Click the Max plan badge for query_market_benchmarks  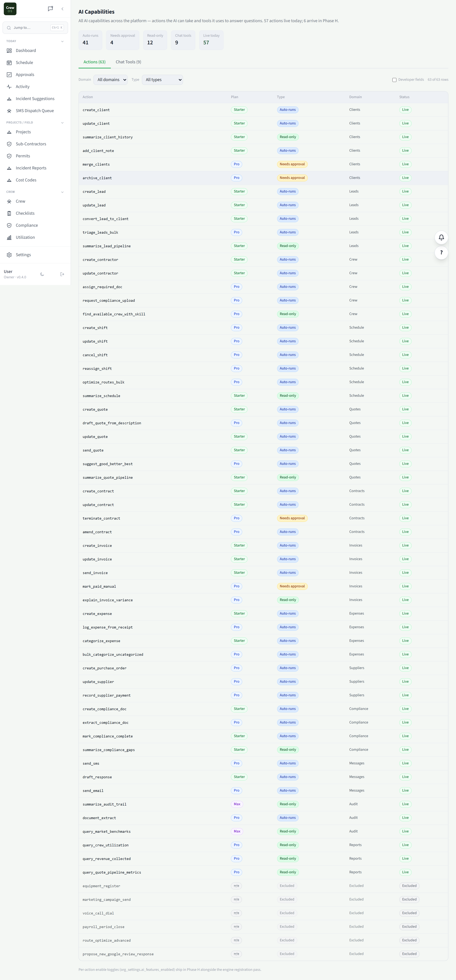coord(237,831)
